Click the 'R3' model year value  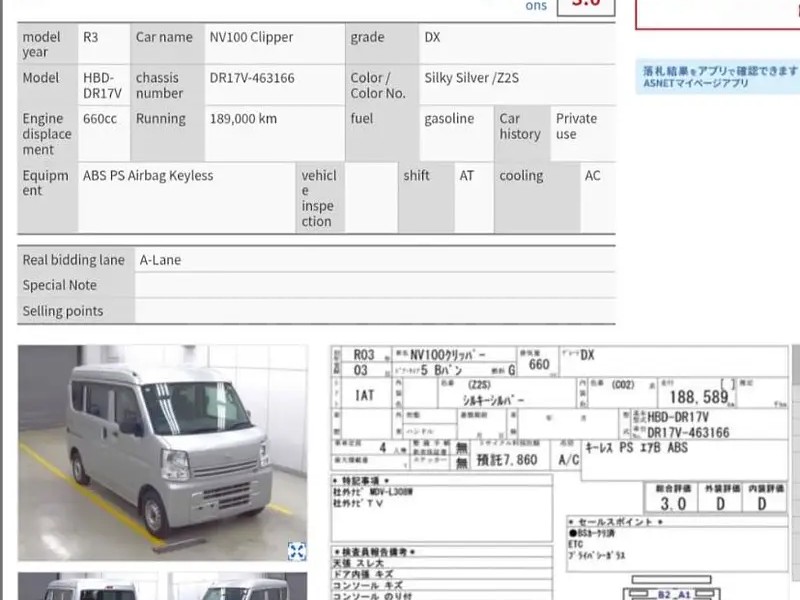pyautogui.click(x=90, y=37)
